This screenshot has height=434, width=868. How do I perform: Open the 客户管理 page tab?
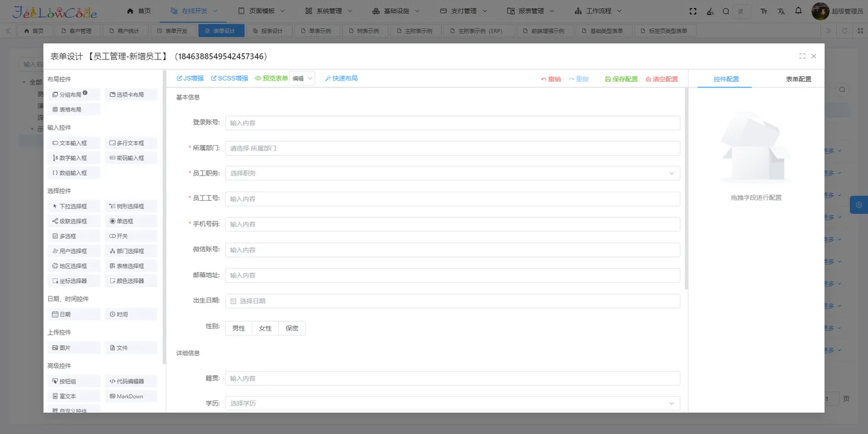click(76, 31)
